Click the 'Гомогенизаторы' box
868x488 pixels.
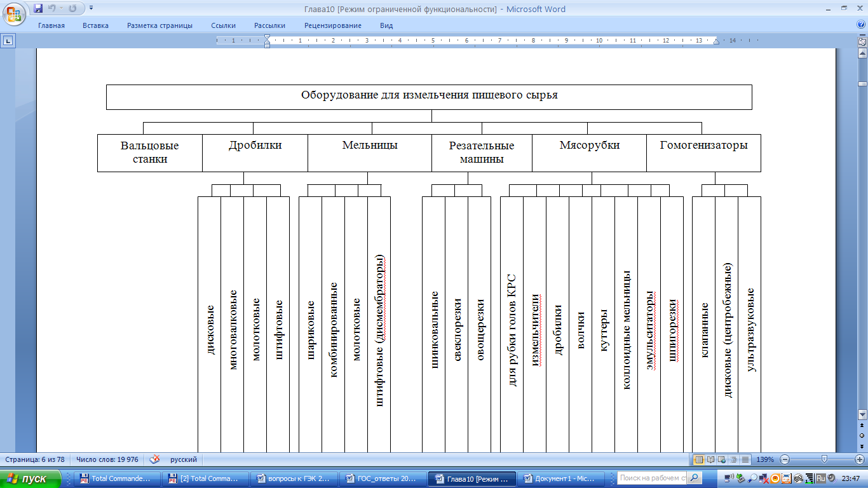tap(703, 152)
